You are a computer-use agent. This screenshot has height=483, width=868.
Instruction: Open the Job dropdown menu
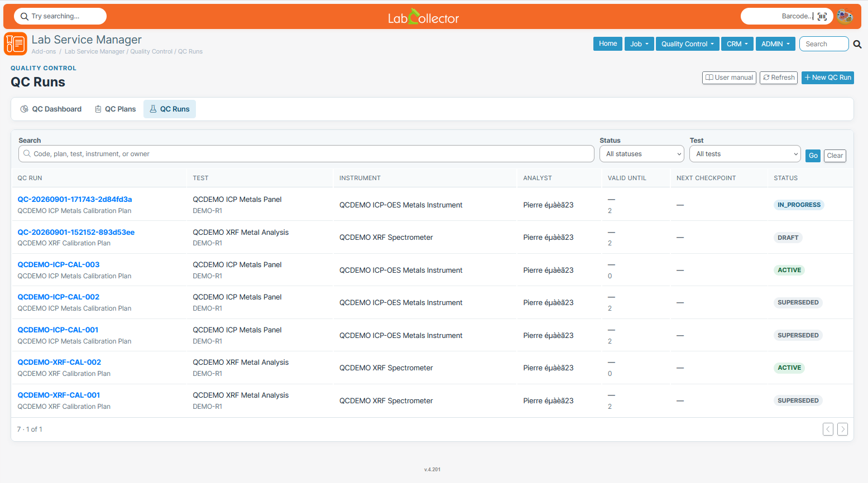pyautogui.click(x=639, y=44)
